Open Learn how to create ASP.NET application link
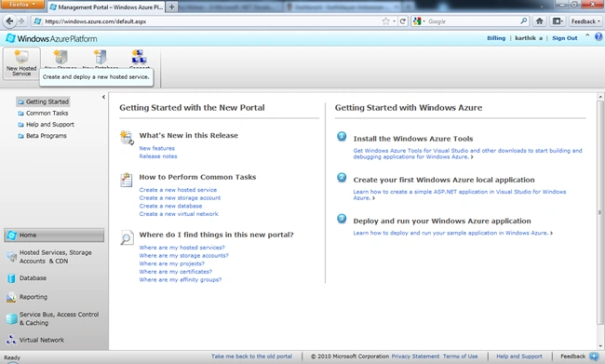 pyautogui.click(x=460, y=195)
